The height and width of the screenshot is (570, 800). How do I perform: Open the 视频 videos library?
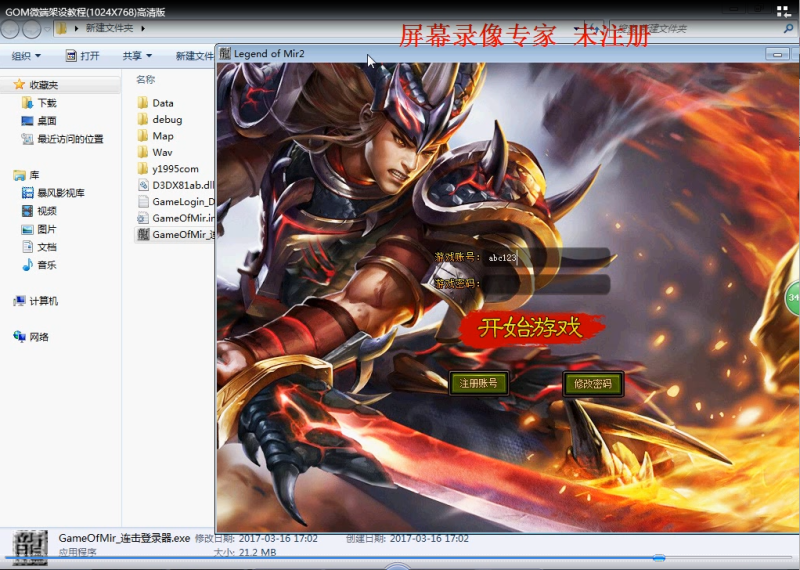(x=47, y=211)
